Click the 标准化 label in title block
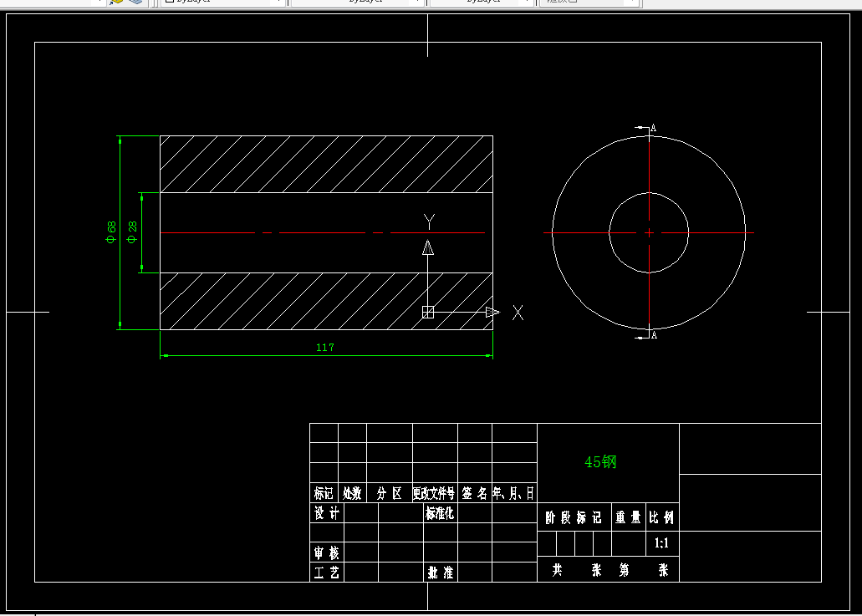 (x=440, y=513)
